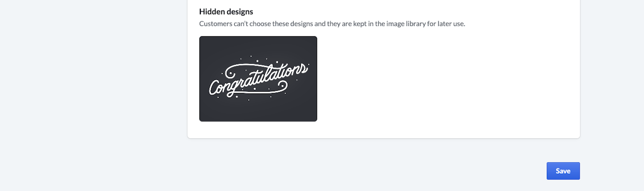Viewport: 644px width, 191px height.
Task: Click the bold Hidden designs title
Action: (x=226, y=12)
